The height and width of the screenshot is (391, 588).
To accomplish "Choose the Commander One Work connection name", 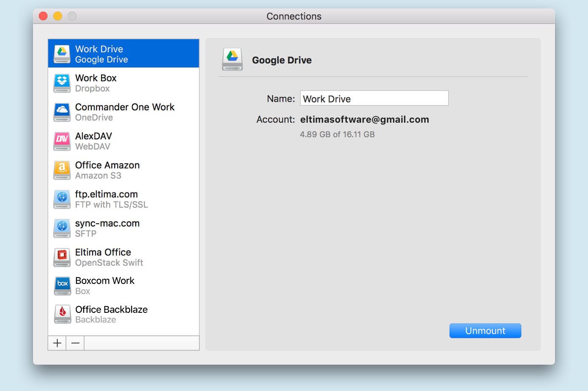I will [x=124, y=107].
